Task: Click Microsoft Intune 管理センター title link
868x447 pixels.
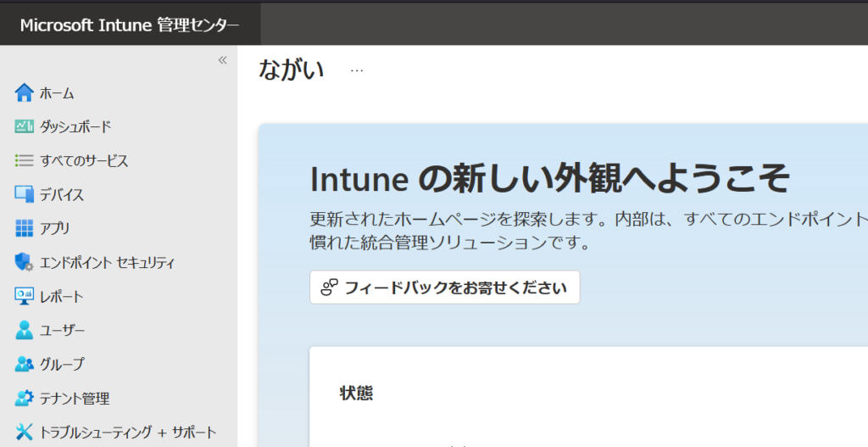Action: pos(130,25)
